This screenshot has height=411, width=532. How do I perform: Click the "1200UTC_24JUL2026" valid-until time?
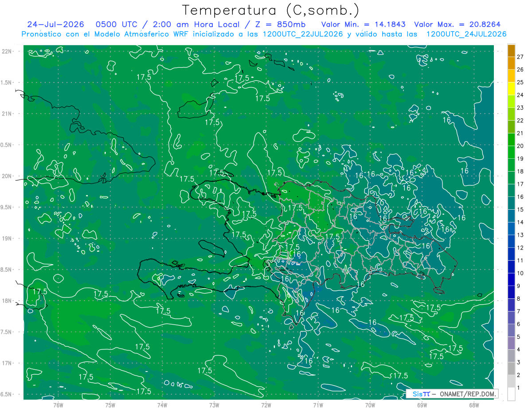(x=466, y=34)
